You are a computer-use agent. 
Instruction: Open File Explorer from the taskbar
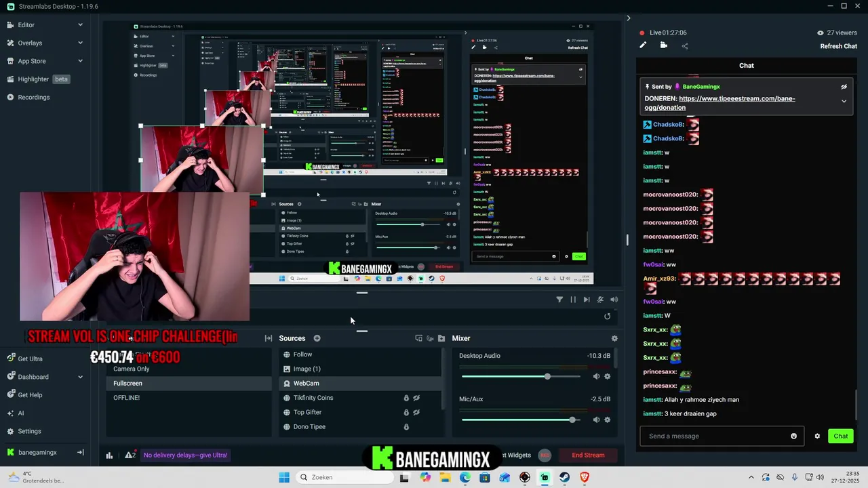445,477
